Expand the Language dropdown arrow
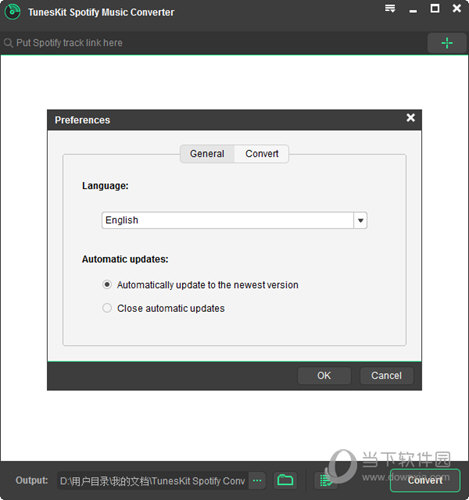 tap(360, 220)
